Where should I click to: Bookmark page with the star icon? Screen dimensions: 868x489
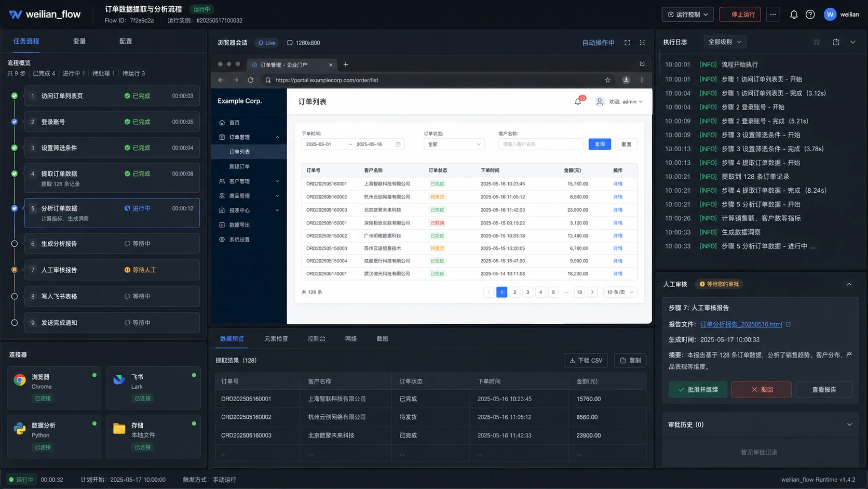pos(607,80)
